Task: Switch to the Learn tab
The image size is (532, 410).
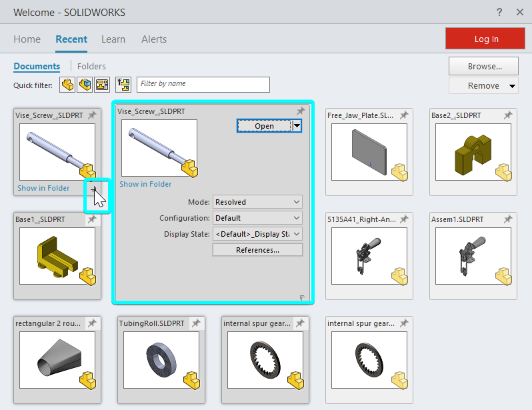Action: [113, 39]
